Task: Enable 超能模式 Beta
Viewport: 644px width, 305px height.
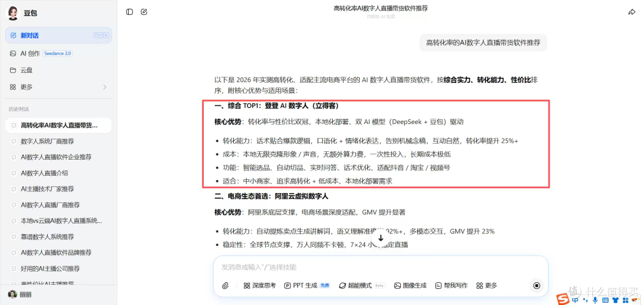Action: coord(362,286)
